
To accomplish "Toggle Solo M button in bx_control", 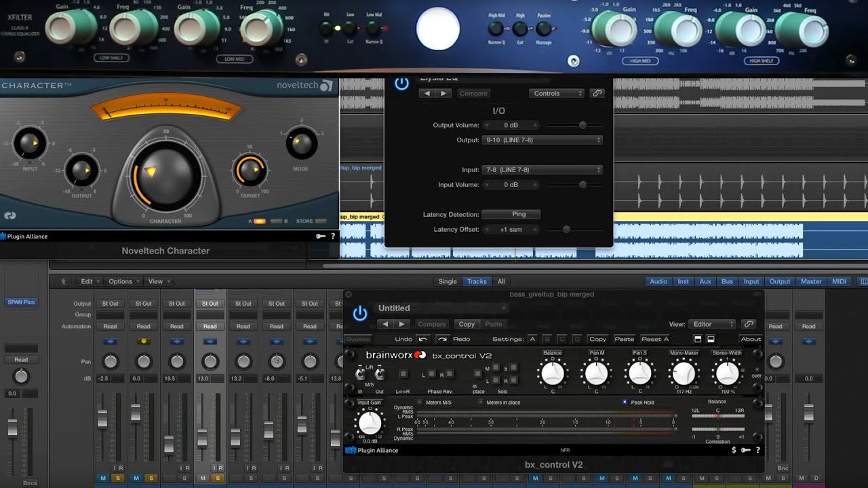I will click(x=497, y=367).
